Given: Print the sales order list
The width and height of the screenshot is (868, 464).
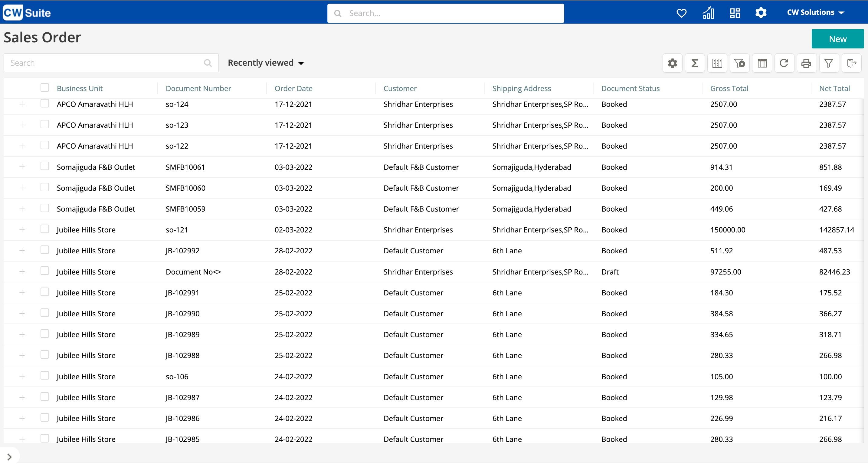Looking at the screenshot, I should pos(806,63).
